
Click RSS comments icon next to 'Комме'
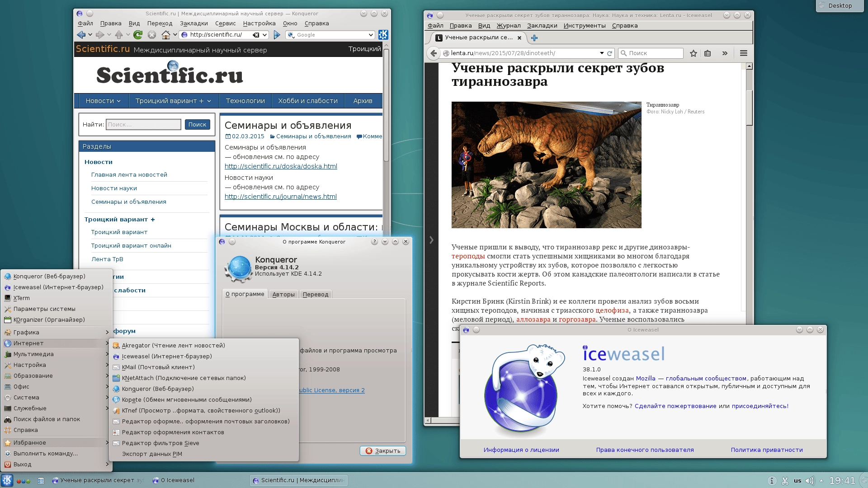[359, 136]
